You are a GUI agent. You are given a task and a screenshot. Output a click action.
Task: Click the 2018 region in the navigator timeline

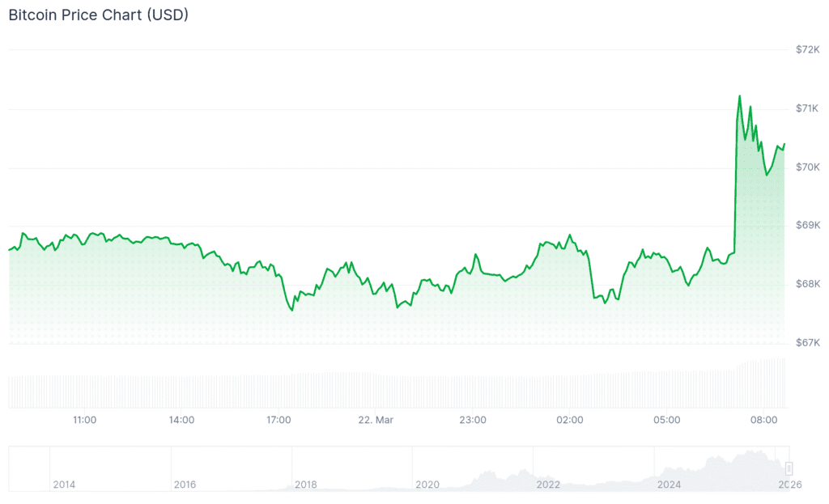pos(306,485)
